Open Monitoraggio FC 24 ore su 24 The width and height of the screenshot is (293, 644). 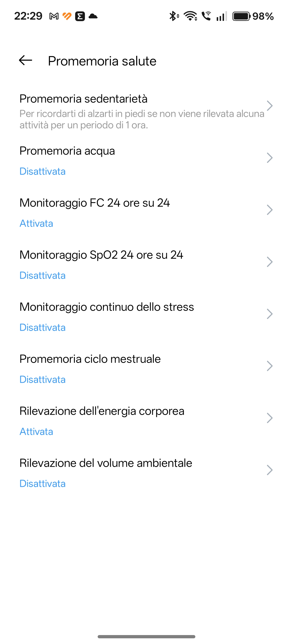coord(95,203)
